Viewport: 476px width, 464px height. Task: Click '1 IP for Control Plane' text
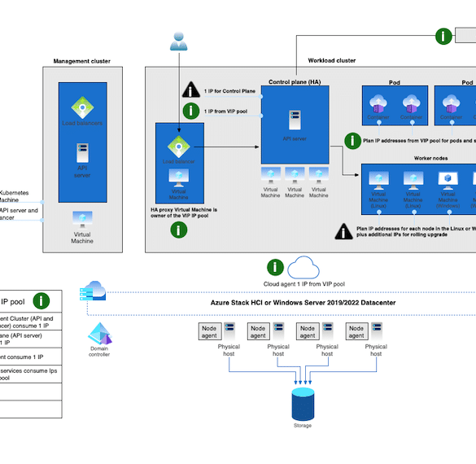tap(229, 91)
